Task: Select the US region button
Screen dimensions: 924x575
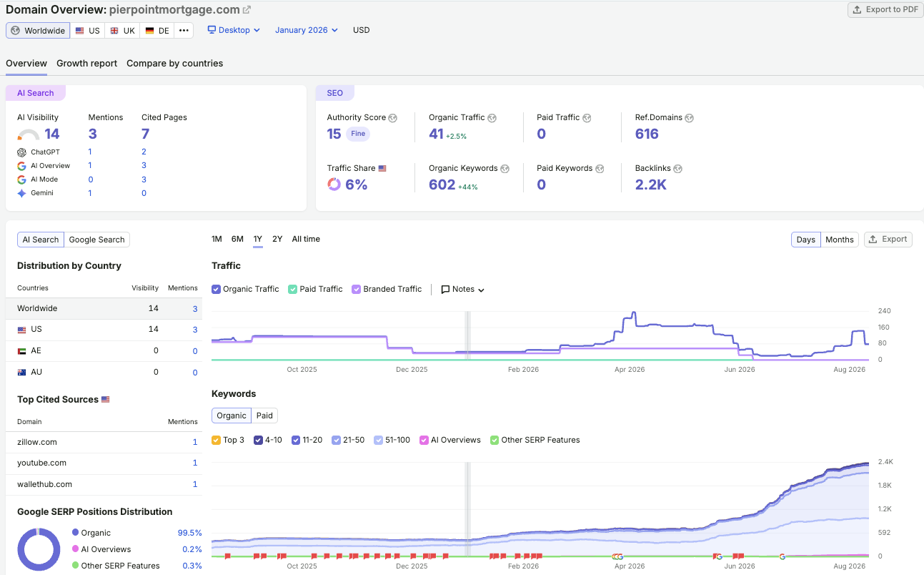Action: tap(87, 30)
